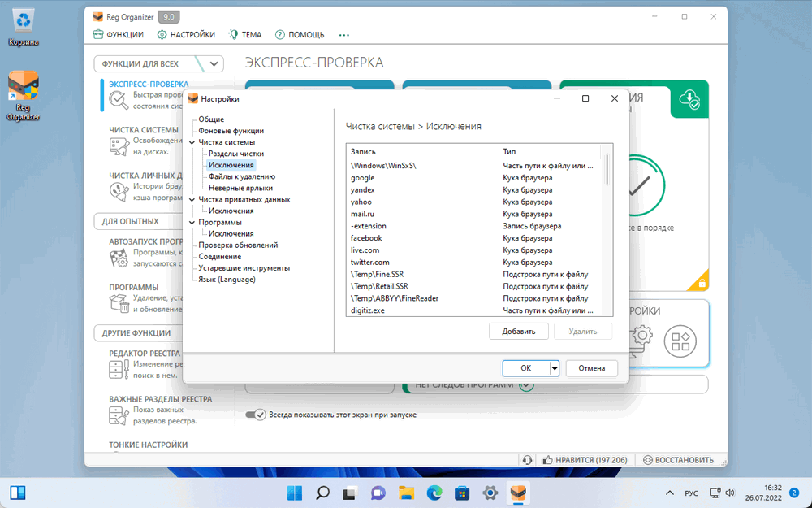Screen dimensions: 812x508
Task: Click the System cleanup sidebar icon
Action: 119,146
